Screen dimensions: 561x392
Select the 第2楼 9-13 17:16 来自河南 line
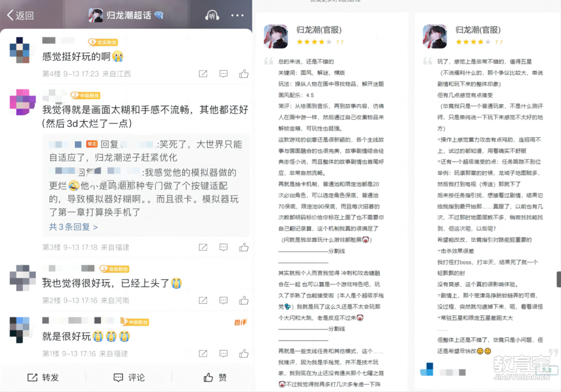coord(86,301)
